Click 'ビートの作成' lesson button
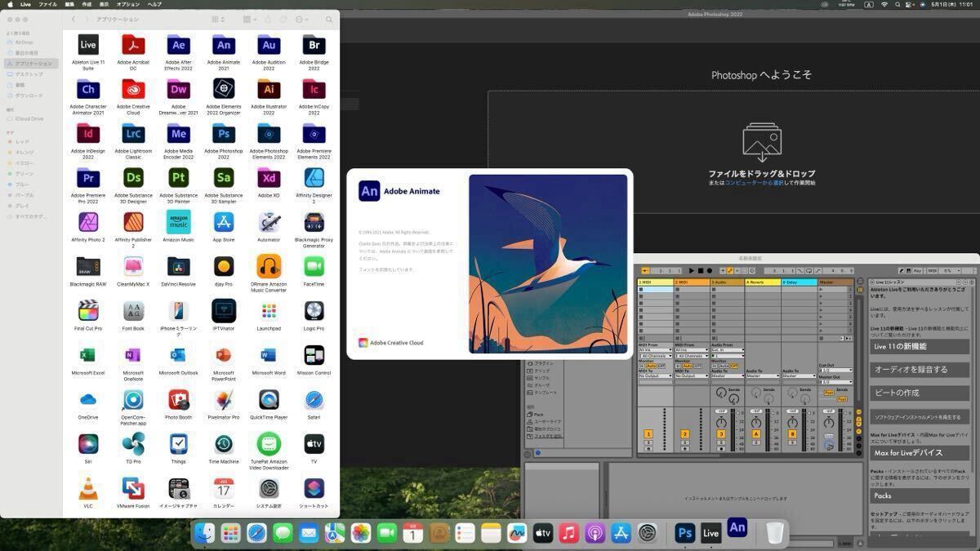This screenshot has width=980, height=551. pos(920,393)
